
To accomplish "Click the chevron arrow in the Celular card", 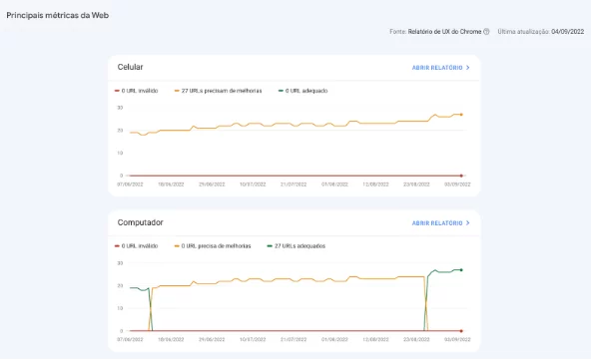I will point(468,68).
